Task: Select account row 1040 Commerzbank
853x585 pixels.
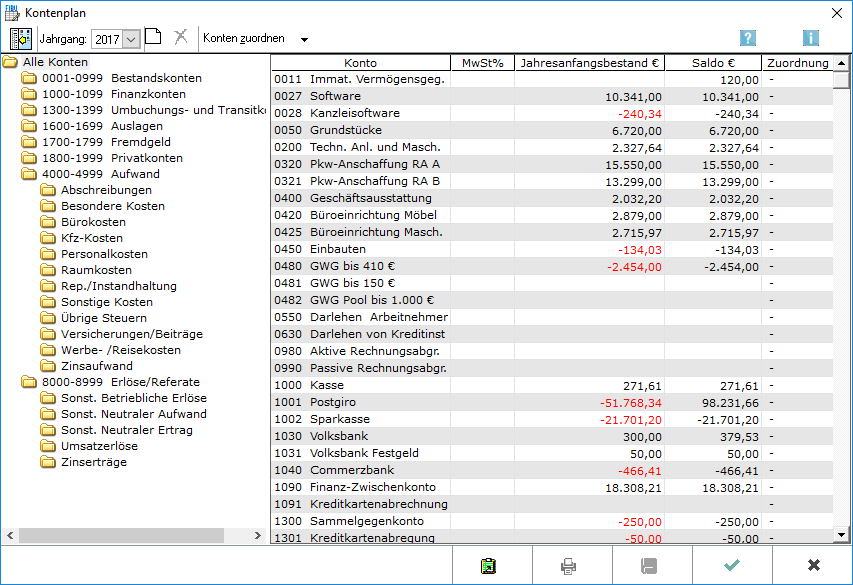Action: tap(552, 470)
